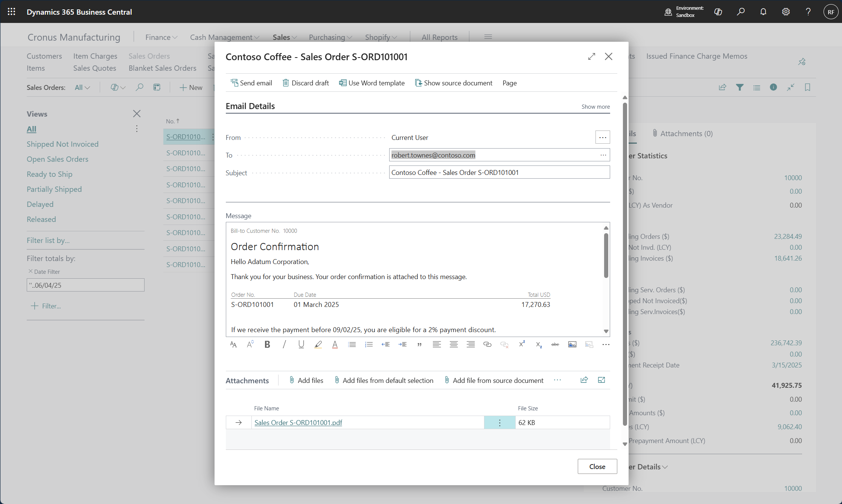Click Discard draft action

(x=306, y=83)
